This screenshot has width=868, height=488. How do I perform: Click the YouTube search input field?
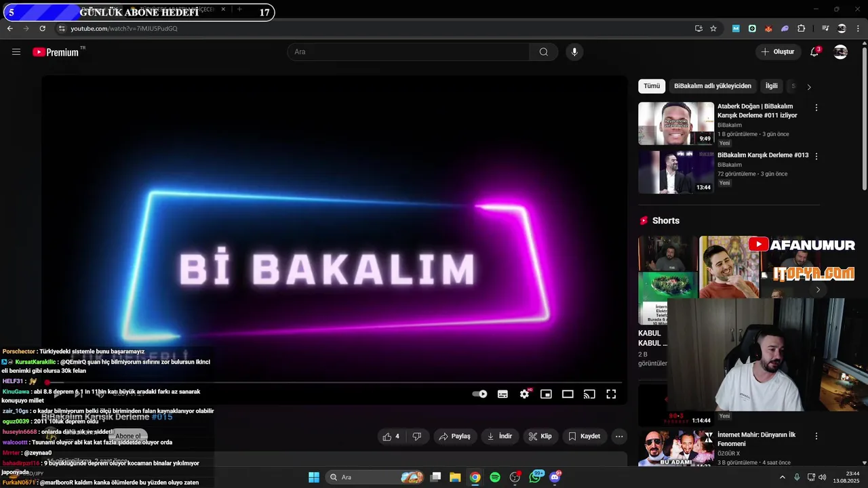click(409, 52)
